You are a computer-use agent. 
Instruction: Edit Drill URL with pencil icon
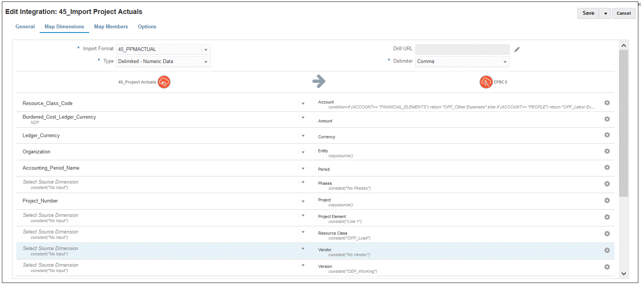[x=517, y=49]
